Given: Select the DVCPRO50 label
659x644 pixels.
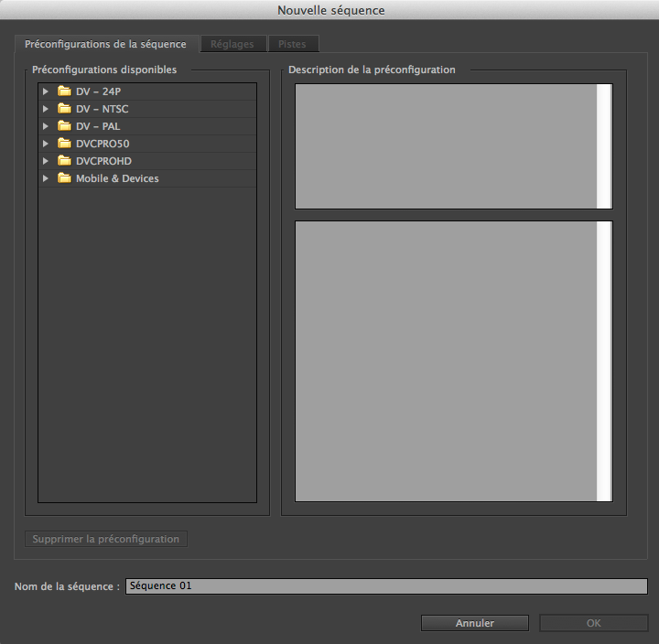Looking at the screenshot, I should (103, 144).
